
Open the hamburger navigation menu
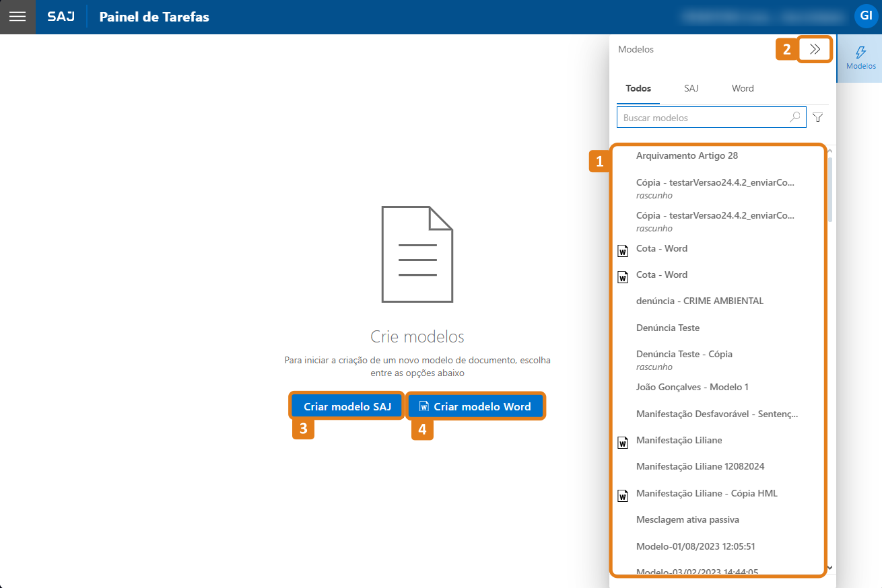coord(18,17)
